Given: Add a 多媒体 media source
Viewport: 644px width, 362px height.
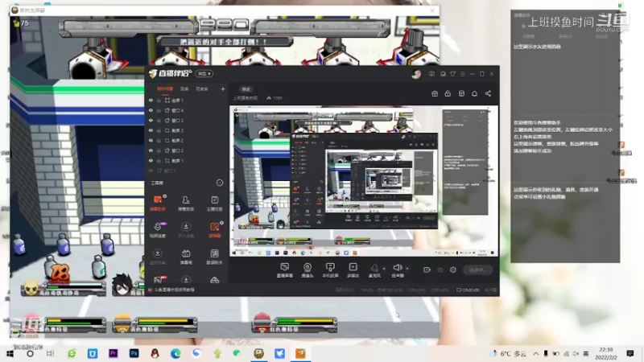Looking at the screenshot, I should pos(353,270).
